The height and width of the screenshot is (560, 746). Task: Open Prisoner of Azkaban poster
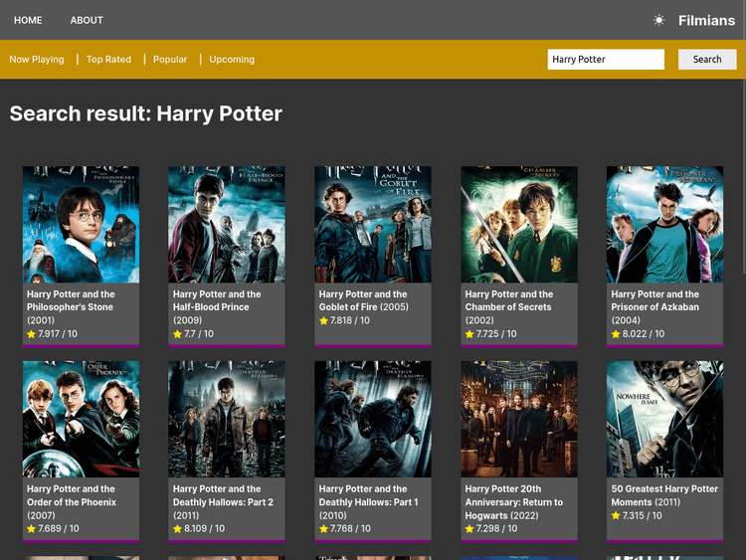[x=664, y=225]
